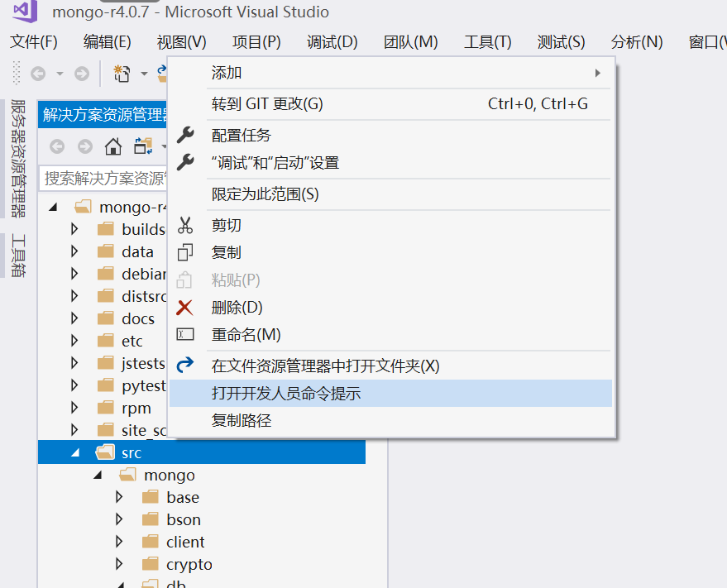Select 限定为此范围(S) option

[x=390, y=194]
